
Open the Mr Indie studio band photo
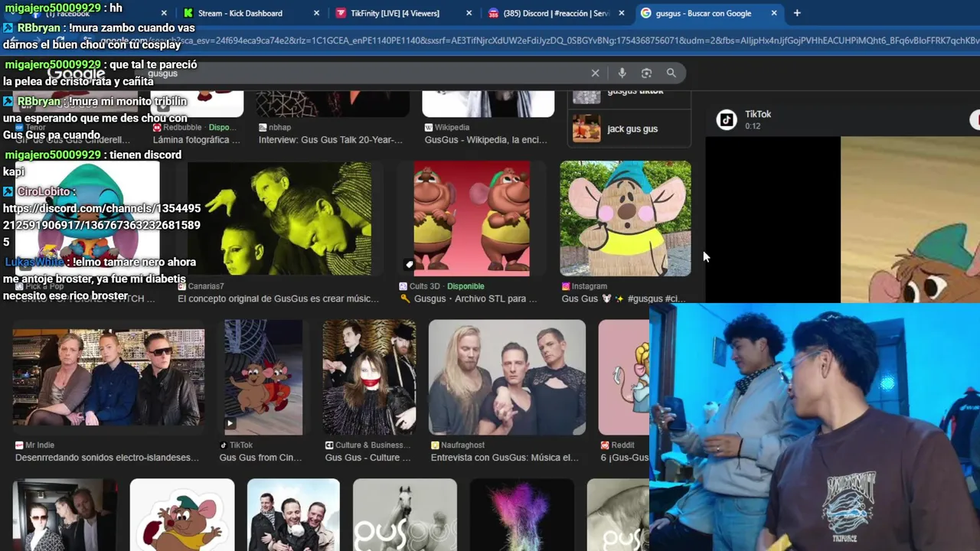tap(109, 377)
